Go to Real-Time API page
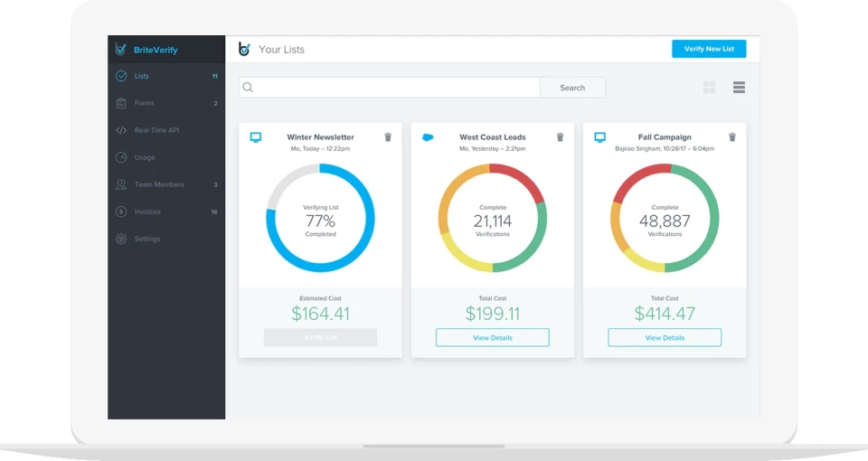This screenshot has width=868, height=461. pos(156,130)
